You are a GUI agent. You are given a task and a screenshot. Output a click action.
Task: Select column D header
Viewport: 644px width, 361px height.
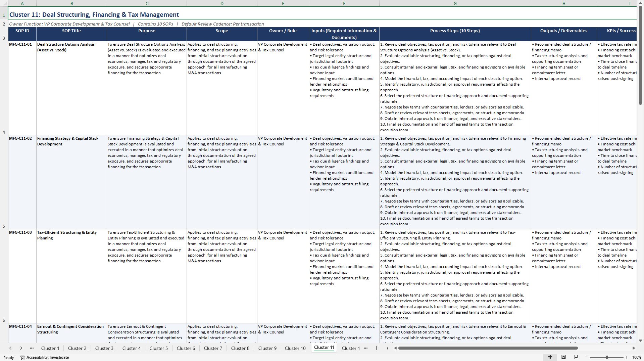click(222, 3)
